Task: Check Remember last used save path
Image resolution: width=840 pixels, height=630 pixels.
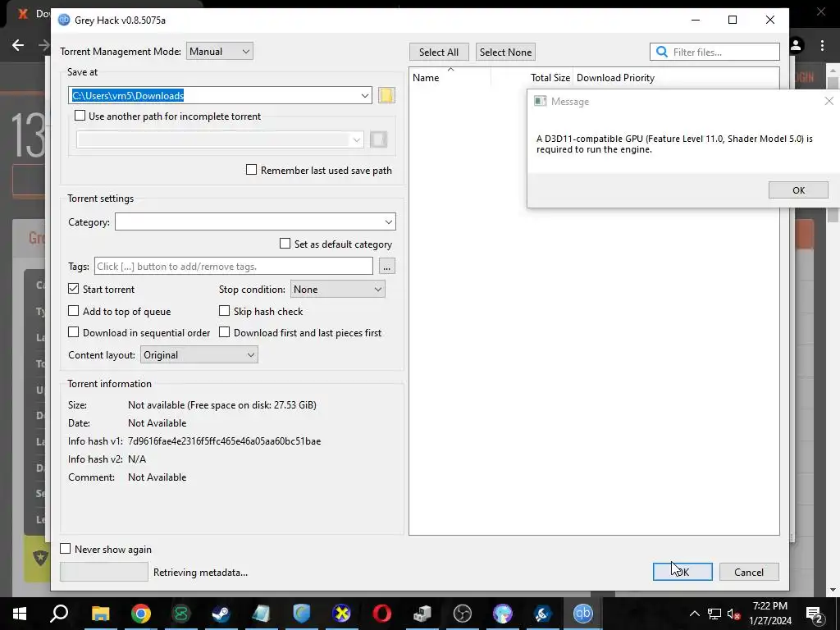Action: click(251, 170)
